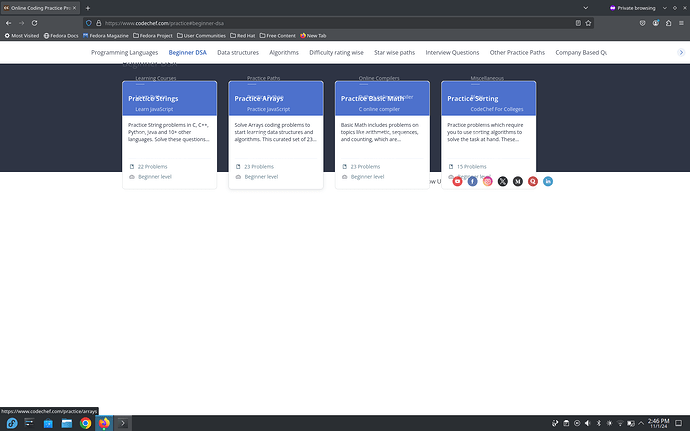Switch to Star wise paths tab

pos(394,52)
